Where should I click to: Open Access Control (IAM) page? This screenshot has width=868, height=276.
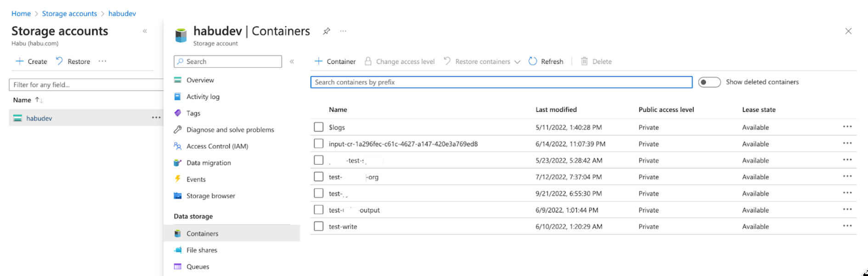click(x=217, y=146)
